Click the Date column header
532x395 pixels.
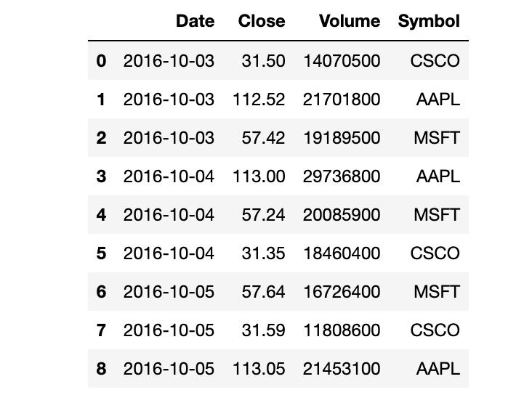click(195, 21)
